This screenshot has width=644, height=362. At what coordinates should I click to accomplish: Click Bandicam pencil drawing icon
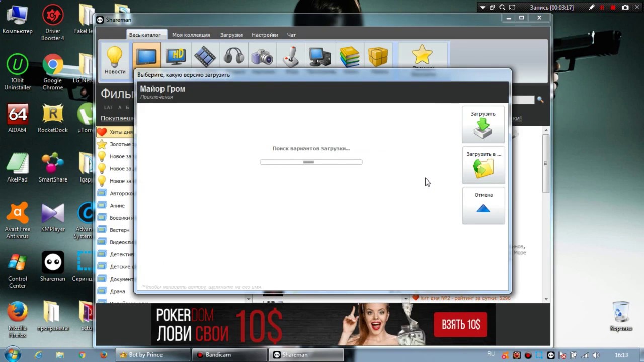pos(592,8)
